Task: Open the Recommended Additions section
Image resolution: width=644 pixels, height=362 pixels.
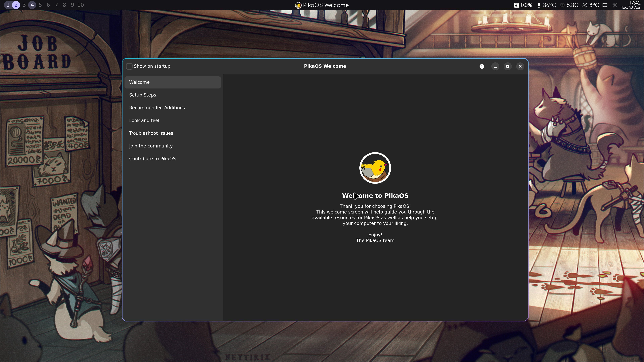Action: click(157, 108)
